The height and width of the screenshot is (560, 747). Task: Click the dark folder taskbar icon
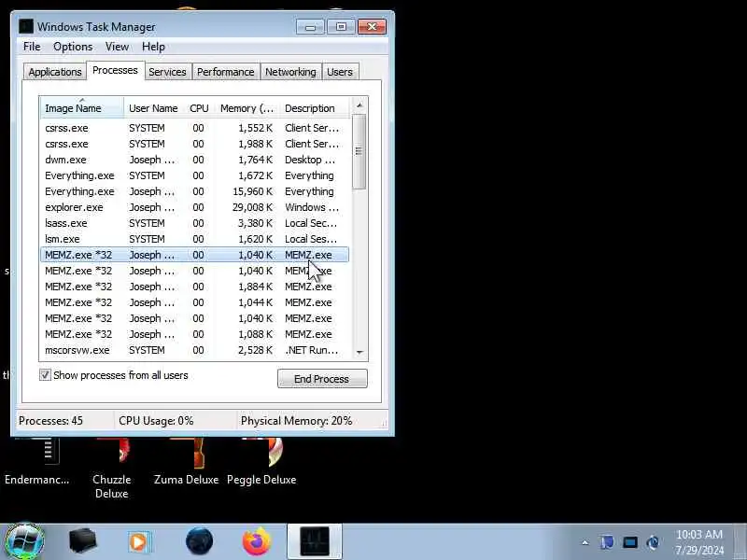(x=82, y=541)
